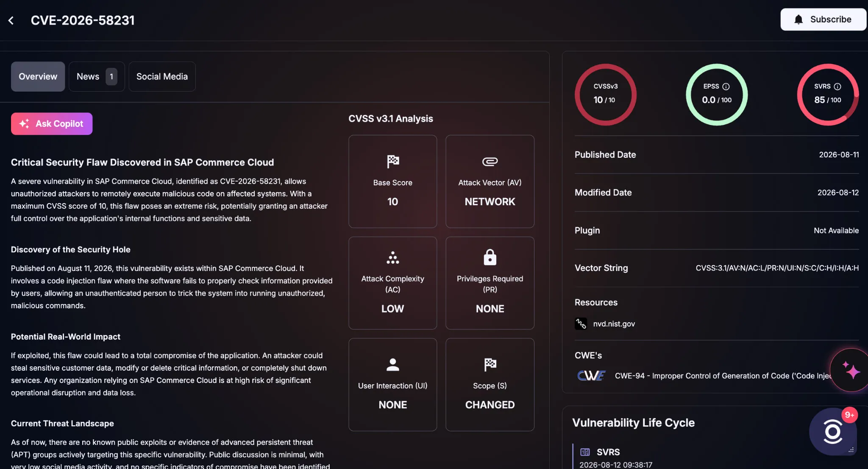Click the Attack Vector paperclip icon

click(490, 162)
